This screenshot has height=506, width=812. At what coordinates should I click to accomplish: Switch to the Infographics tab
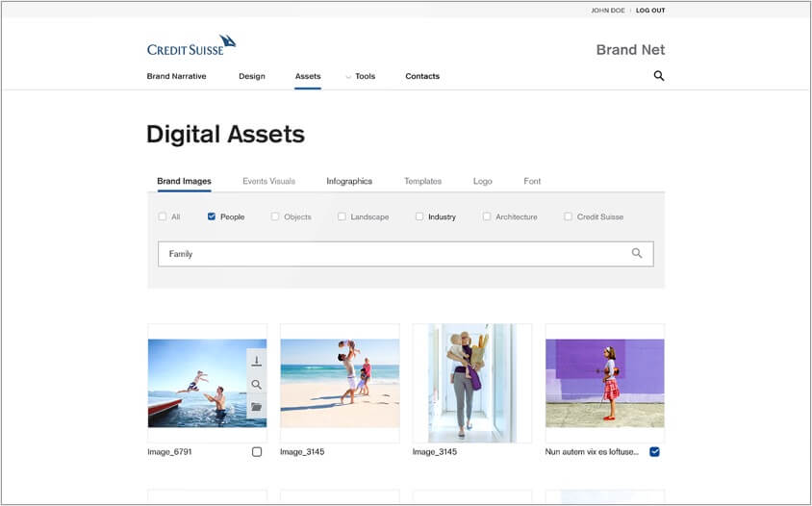349,181
